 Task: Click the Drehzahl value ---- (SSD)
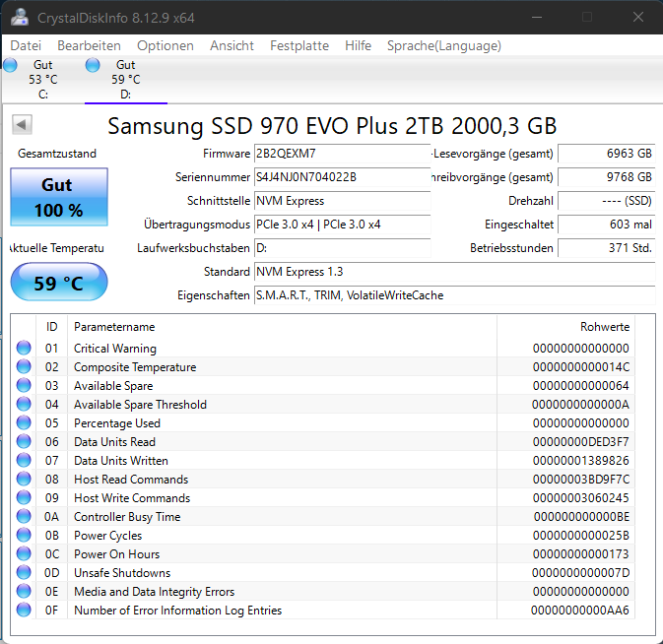pos(606,201)
